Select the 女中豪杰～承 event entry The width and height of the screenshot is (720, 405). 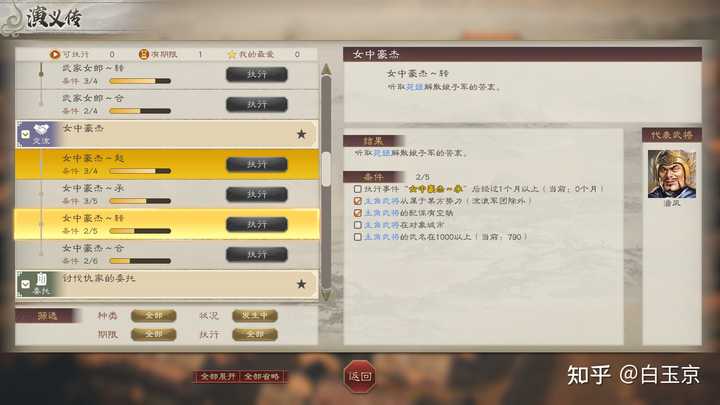pos(167,194)
